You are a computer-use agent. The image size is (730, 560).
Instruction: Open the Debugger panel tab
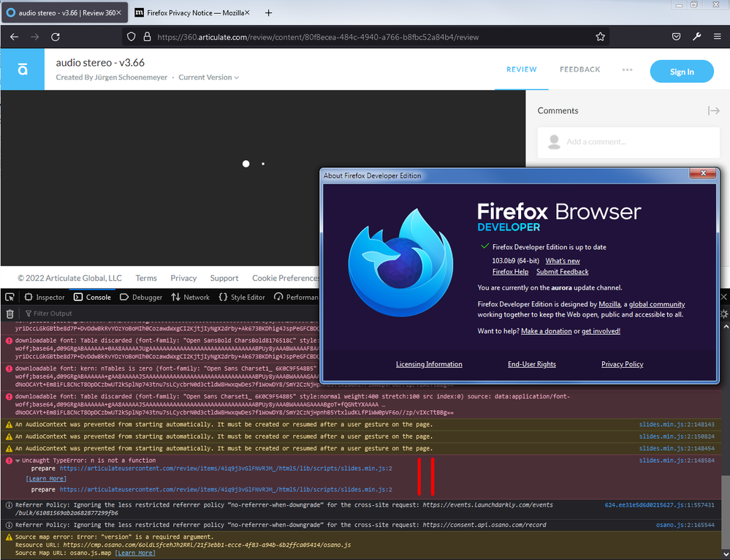pos(141,298)
